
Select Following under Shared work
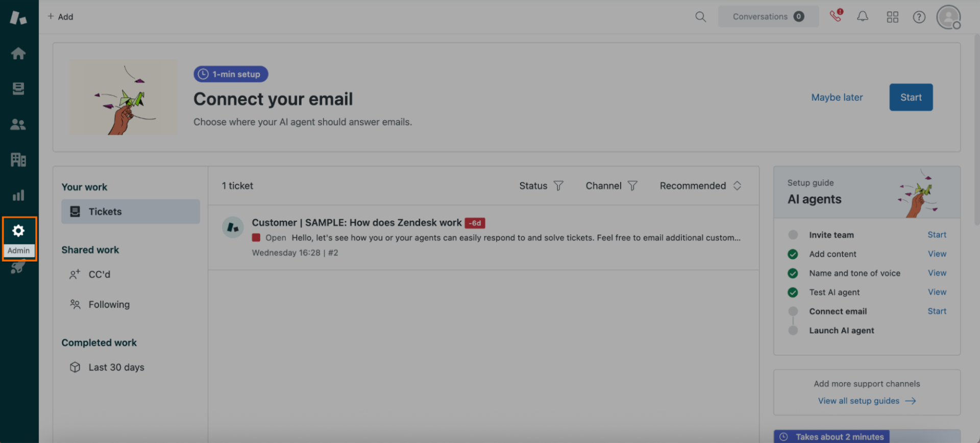(109, 305)
